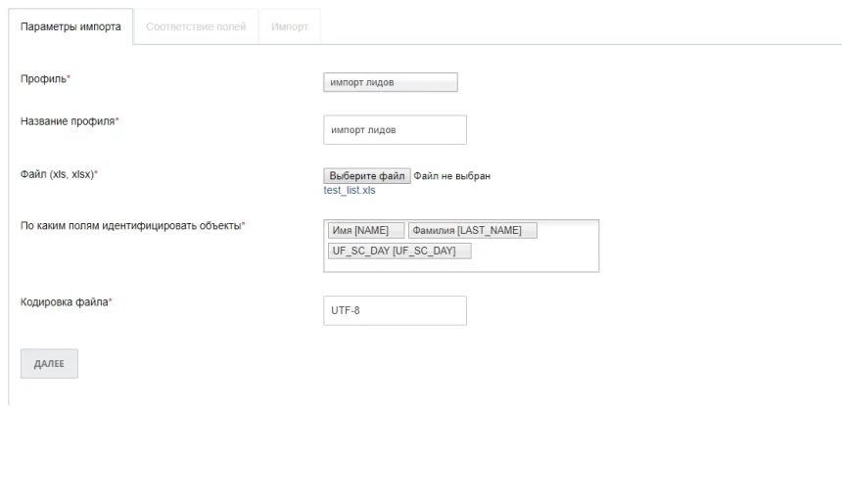Select the Фамилия [LAST_NAME] field tag

(472, 231)
